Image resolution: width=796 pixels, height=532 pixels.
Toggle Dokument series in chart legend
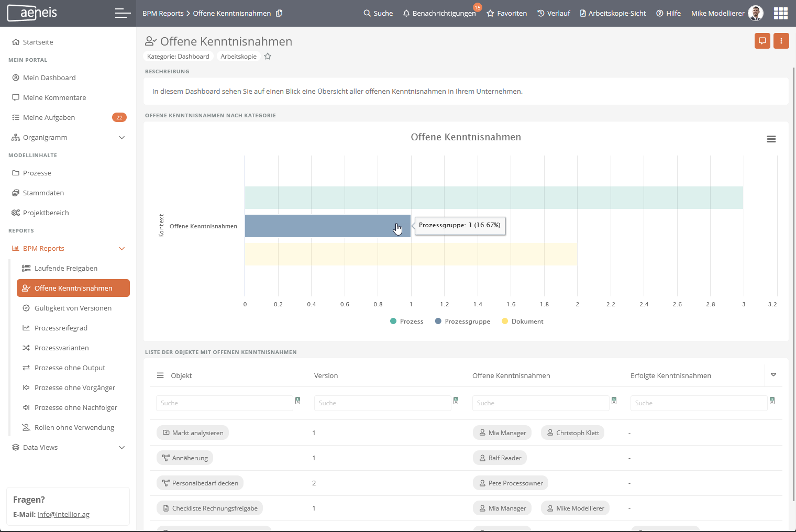click(x=523, y=322)
